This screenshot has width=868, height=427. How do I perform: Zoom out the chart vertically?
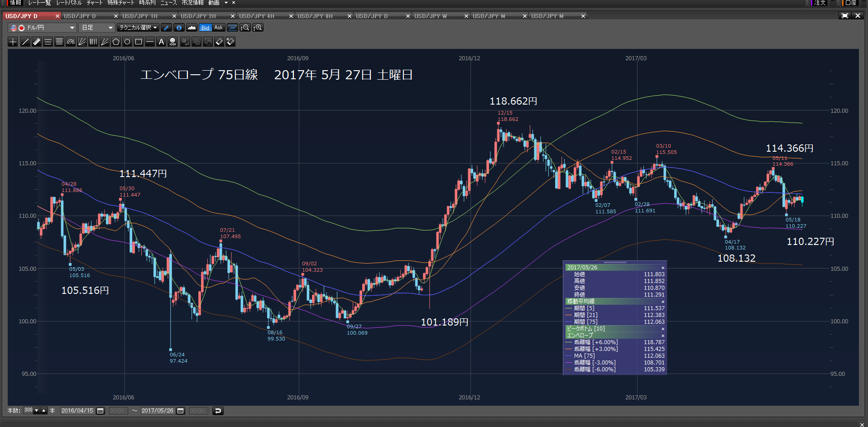pyautogui.click(x=245, y=28)
